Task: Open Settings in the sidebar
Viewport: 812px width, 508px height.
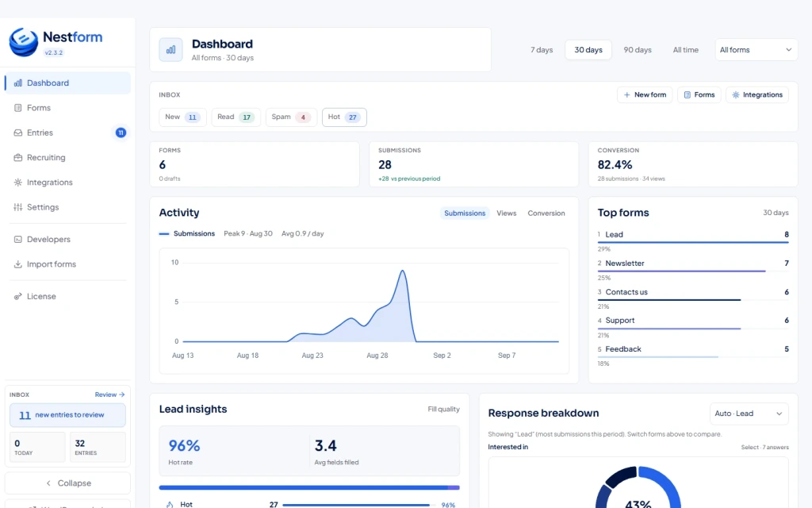Action: click(68, 207)
